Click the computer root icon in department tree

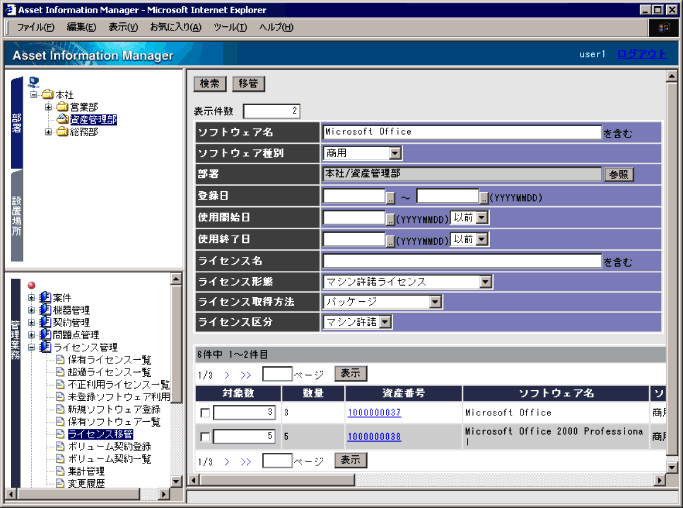(x=34, y=82)
